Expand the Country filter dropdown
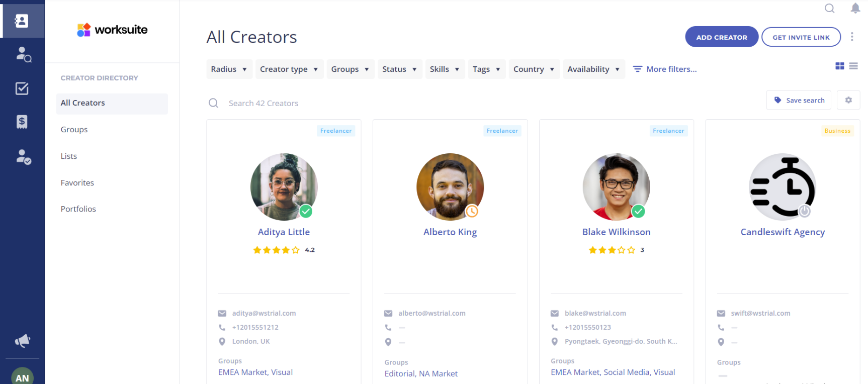 [534, 69]
